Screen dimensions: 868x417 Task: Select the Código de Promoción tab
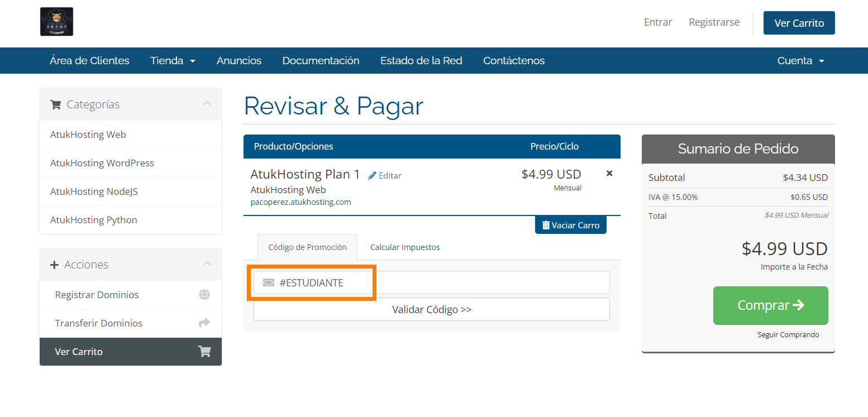pyautogui.click(x=307, y=247)
